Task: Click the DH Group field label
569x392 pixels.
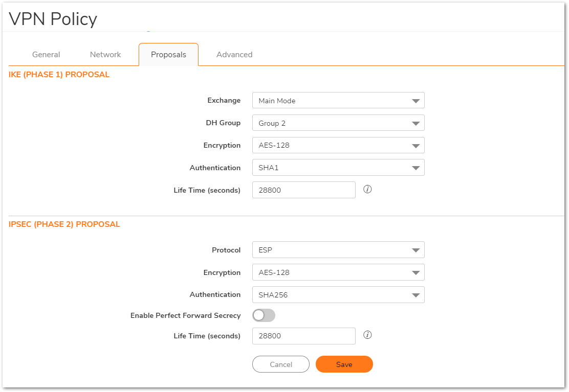Action: (223, 123)
